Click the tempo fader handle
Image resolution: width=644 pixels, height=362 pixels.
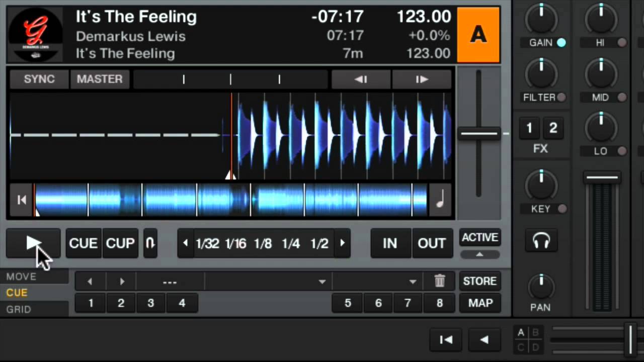478,134
